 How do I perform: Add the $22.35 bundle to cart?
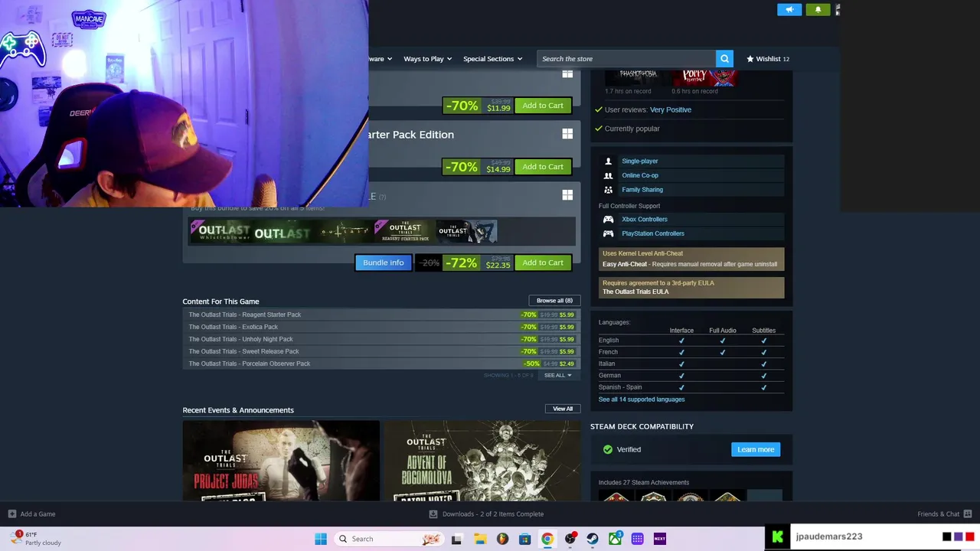543,262
